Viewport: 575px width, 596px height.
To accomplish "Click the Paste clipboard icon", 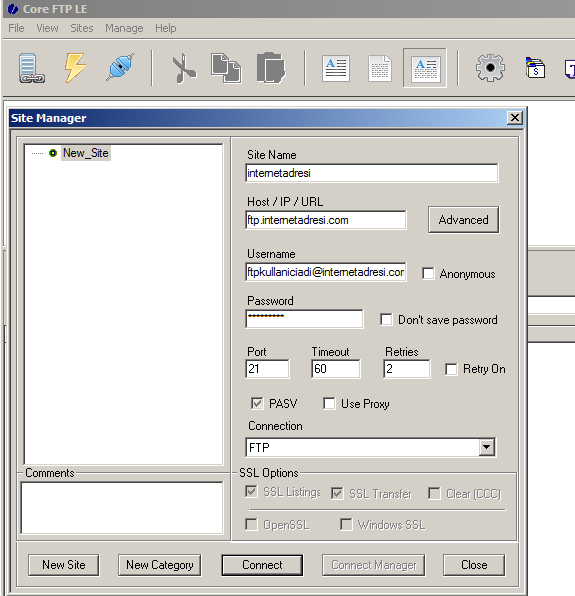I will coord(271,68).
